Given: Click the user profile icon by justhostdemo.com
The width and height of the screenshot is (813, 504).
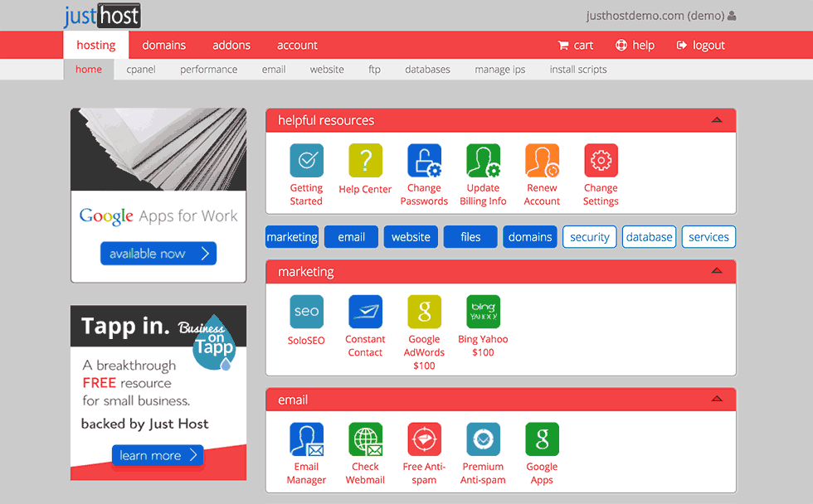Looking at the screenshot, I should (x=732, y=16).
